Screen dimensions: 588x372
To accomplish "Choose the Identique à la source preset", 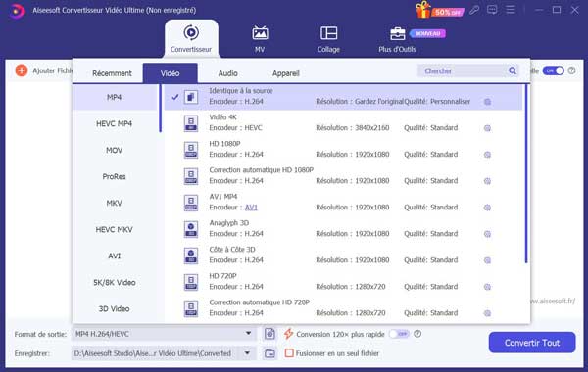I will pos(343,97).
